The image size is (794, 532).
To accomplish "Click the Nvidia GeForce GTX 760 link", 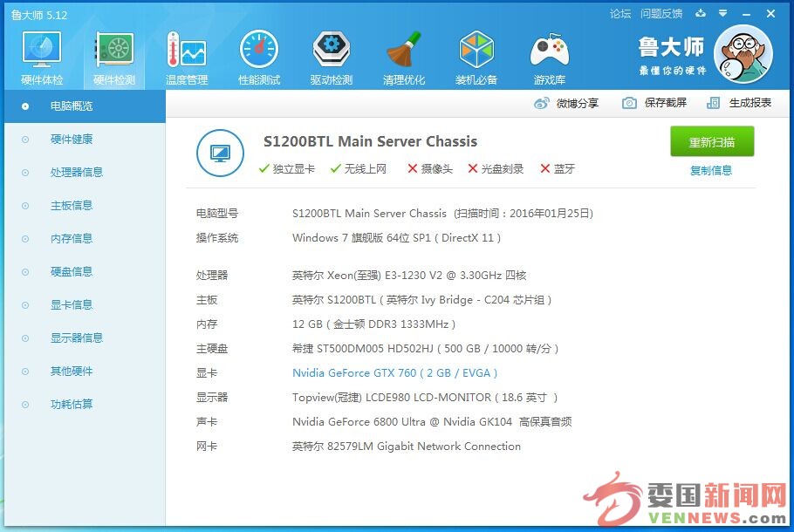I will (395, 373).
